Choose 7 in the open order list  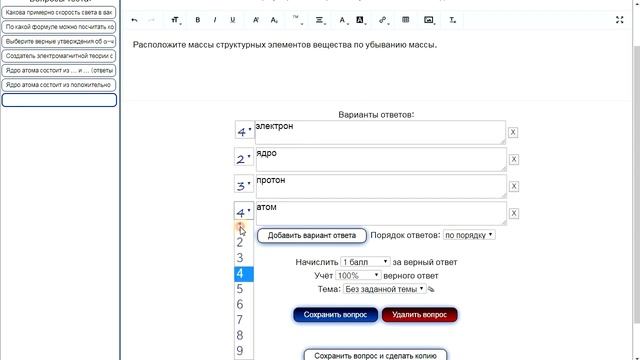244,320
